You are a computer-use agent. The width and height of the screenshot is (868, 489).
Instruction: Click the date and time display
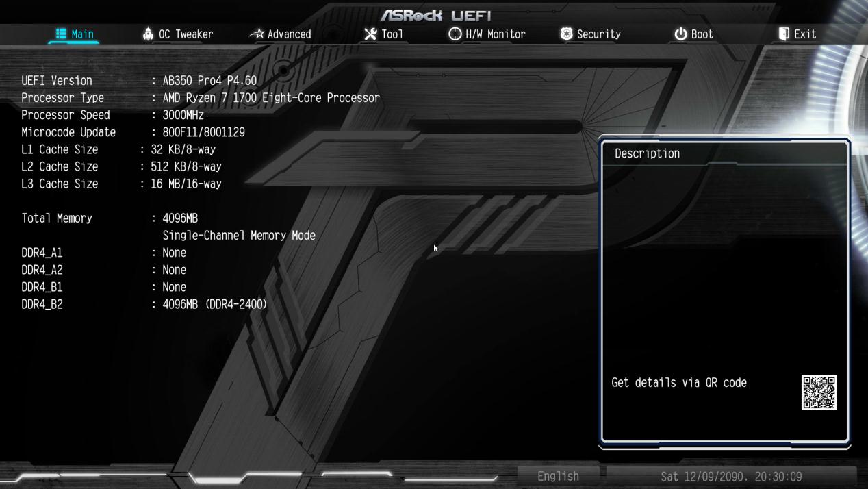click(730, 476)
